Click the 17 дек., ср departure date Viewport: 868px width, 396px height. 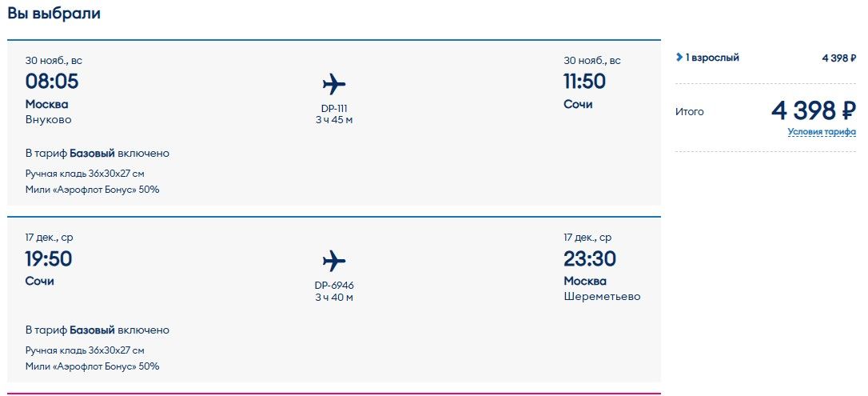49,238
